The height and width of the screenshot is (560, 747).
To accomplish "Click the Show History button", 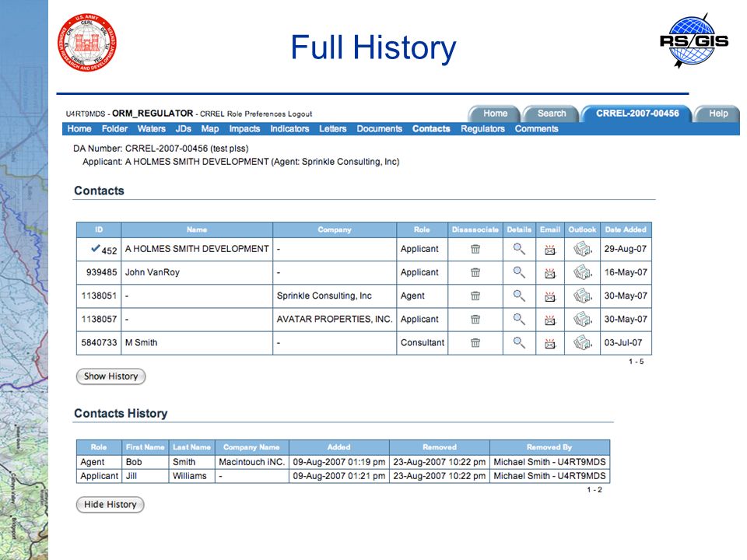I will pyautogui.click(x=110, y=376).
